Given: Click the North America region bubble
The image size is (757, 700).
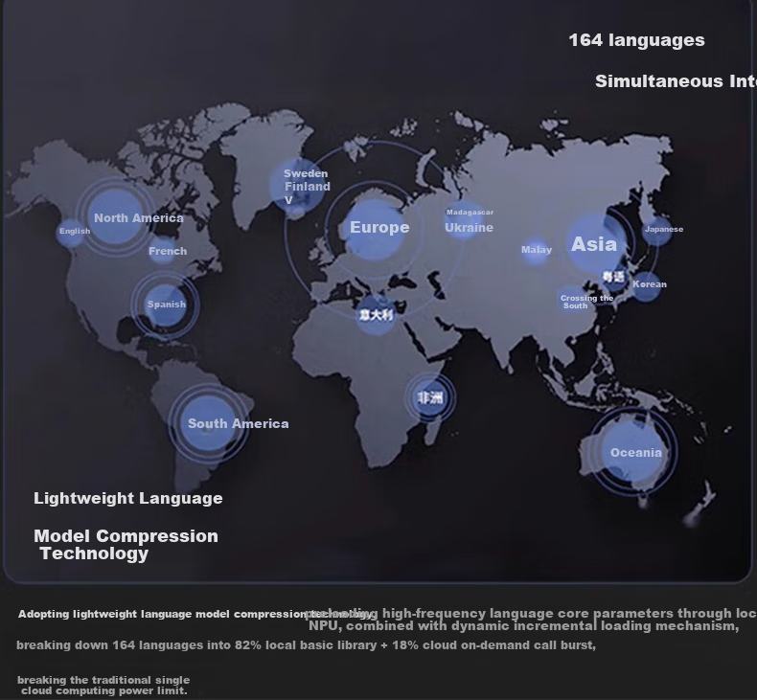Looking at the screenshot, I should (116, 216).
